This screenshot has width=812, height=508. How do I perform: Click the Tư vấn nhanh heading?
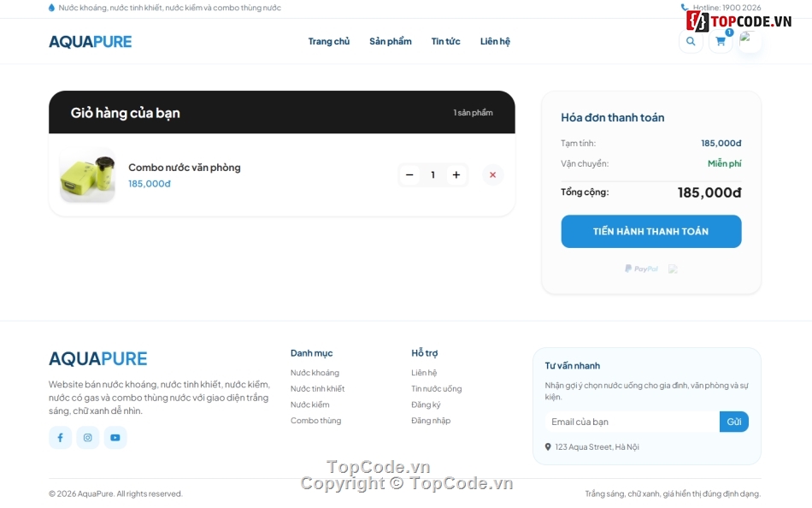click(x=572, y=366)
